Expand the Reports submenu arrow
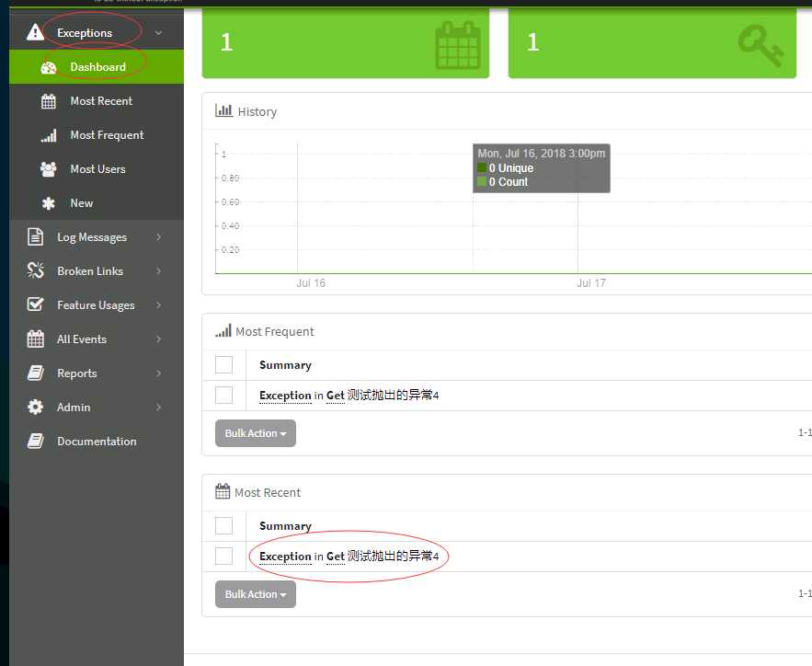The height and width of the screenshot is (666, 812). (158, 373)
